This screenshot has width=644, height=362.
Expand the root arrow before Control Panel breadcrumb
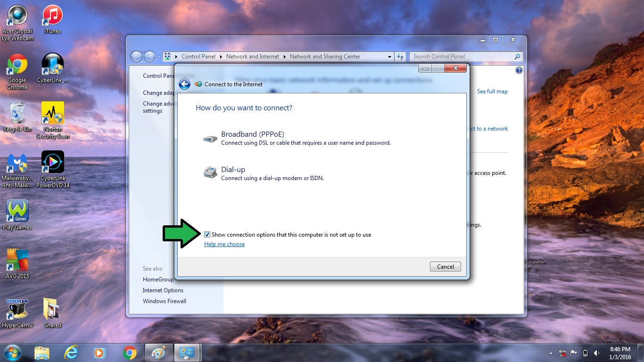[x=176, y=57]
